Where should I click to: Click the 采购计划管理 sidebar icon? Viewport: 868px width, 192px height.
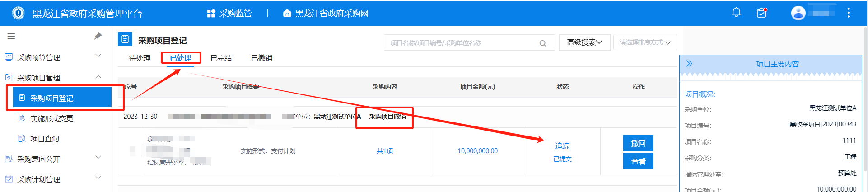[9, 179]
